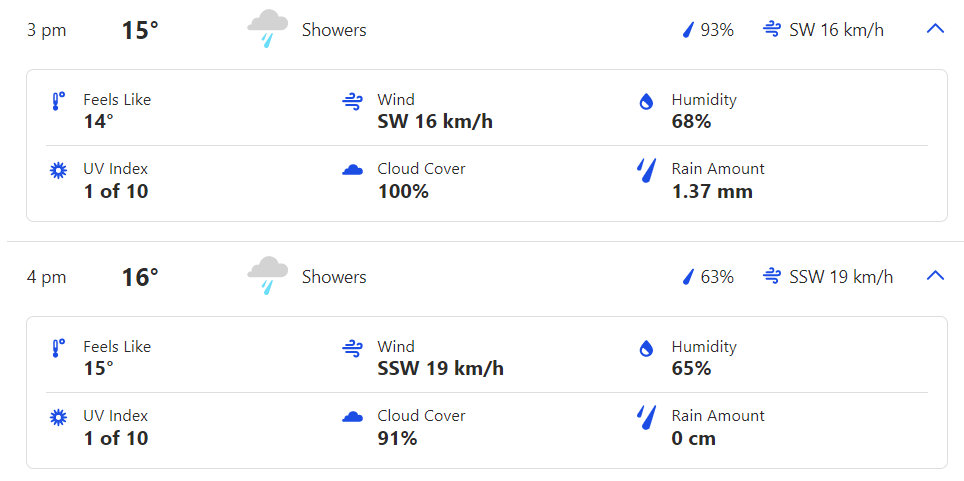This screenshot has width=964, height=481.
Task: Click the Cloud Cover 91% value
Action: [397, 437]
